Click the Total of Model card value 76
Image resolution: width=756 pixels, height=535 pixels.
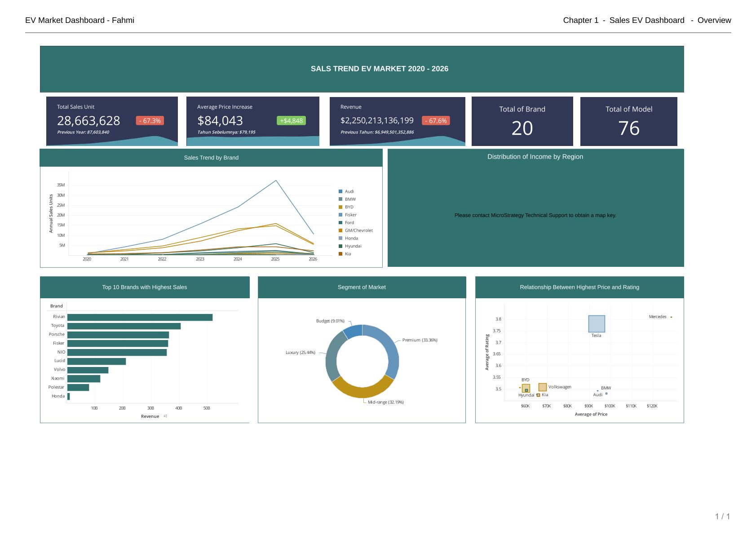[x=629, y=128]
